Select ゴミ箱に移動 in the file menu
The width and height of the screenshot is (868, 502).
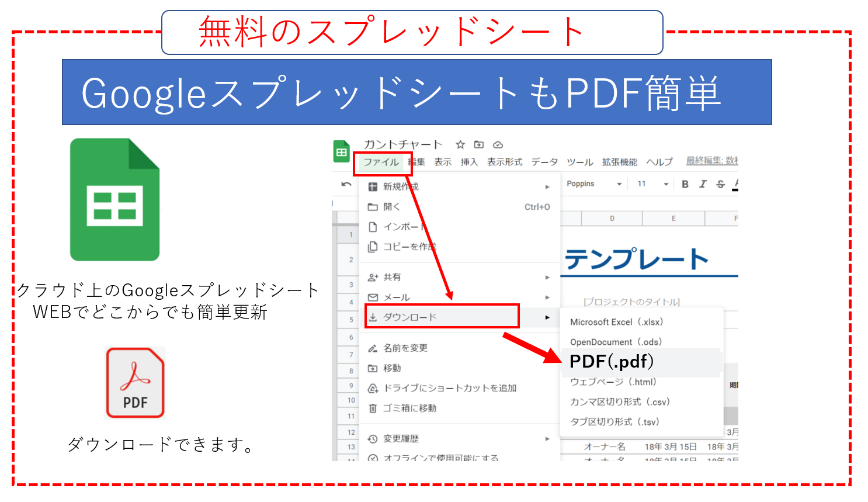click(460, 408)
